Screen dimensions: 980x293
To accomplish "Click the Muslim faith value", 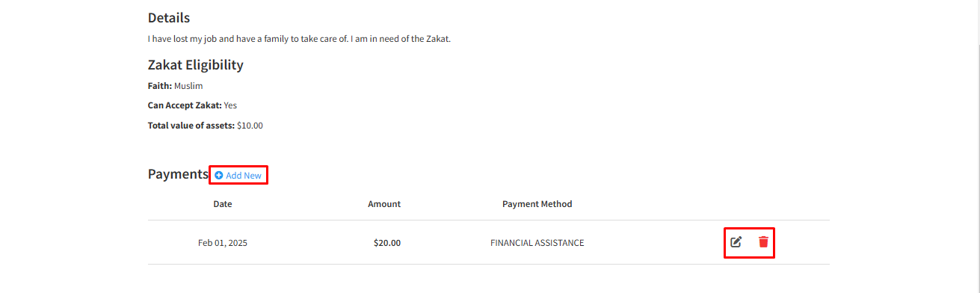I will coord(188,86).
